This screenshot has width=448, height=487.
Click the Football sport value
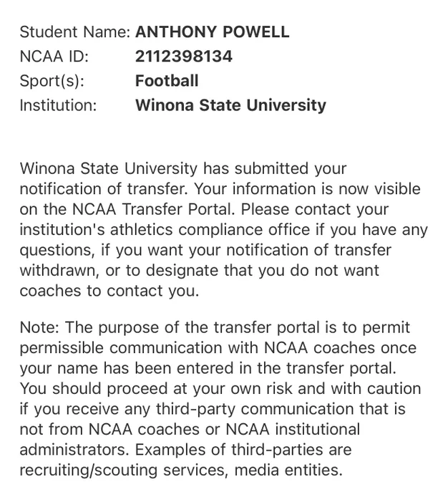167,81
